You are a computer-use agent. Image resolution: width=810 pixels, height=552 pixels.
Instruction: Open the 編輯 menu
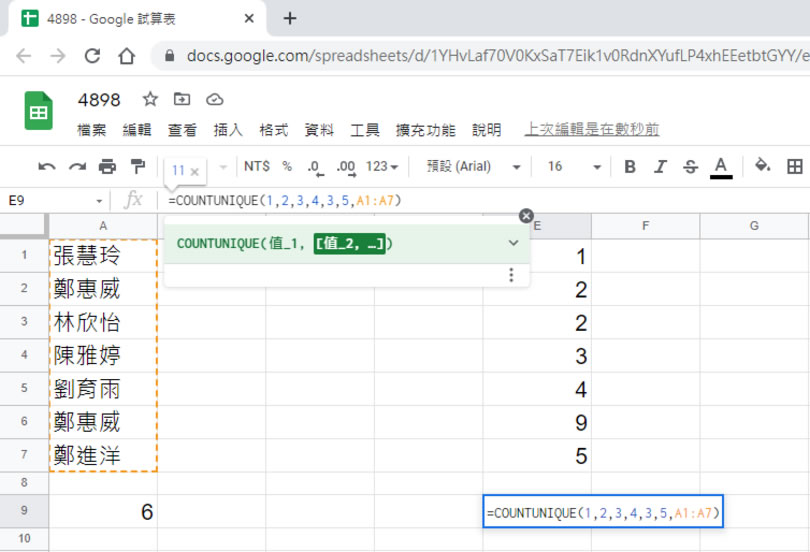[x=137, y=130]
